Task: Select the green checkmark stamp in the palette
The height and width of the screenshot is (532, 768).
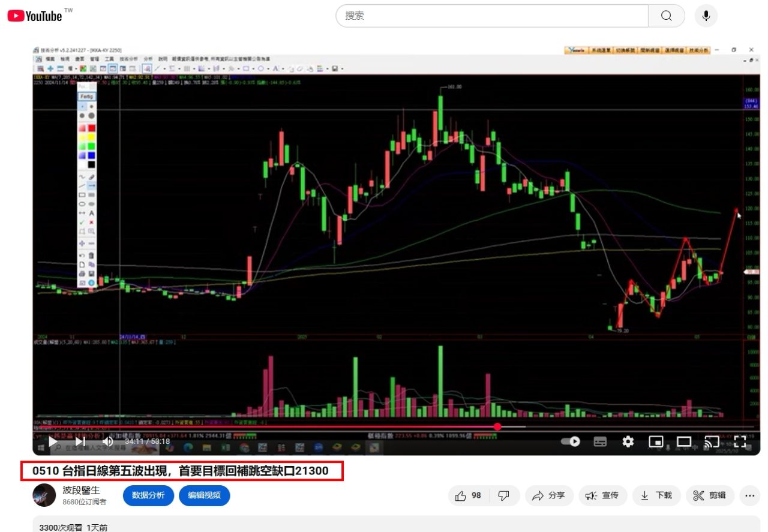Action: click(x=82, y=223)
